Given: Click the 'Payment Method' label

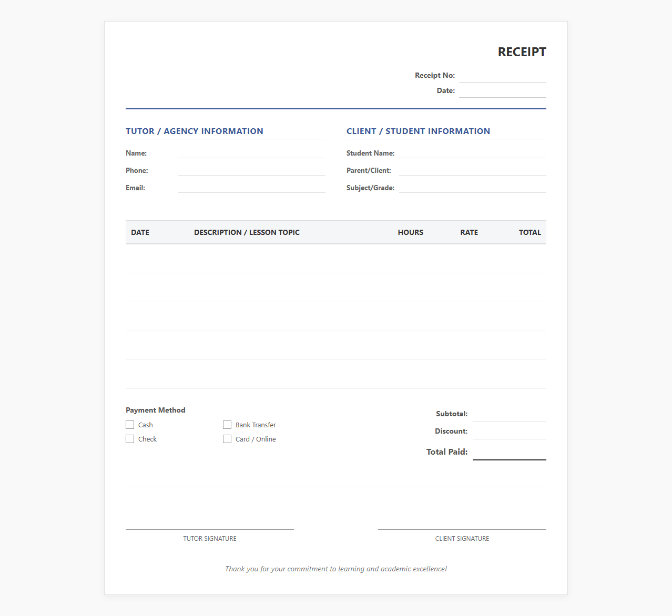Looking at the screenshot, I should 156,410.
